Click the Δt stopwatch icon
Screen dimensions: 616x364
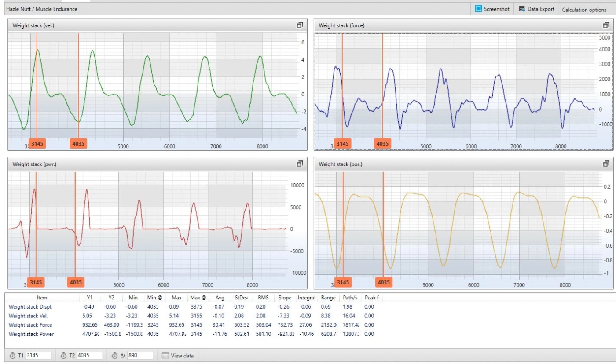tap(115, 355)
